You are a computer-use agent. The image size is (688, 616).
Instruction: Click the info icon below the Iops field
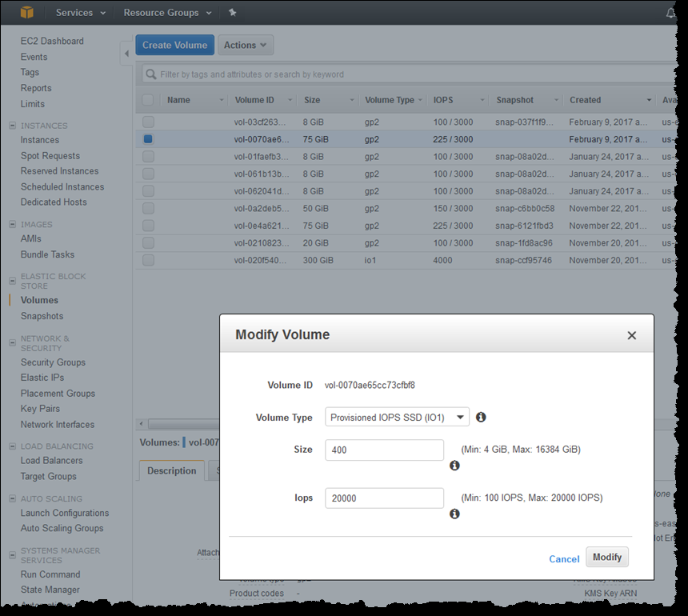coord(454,514)
